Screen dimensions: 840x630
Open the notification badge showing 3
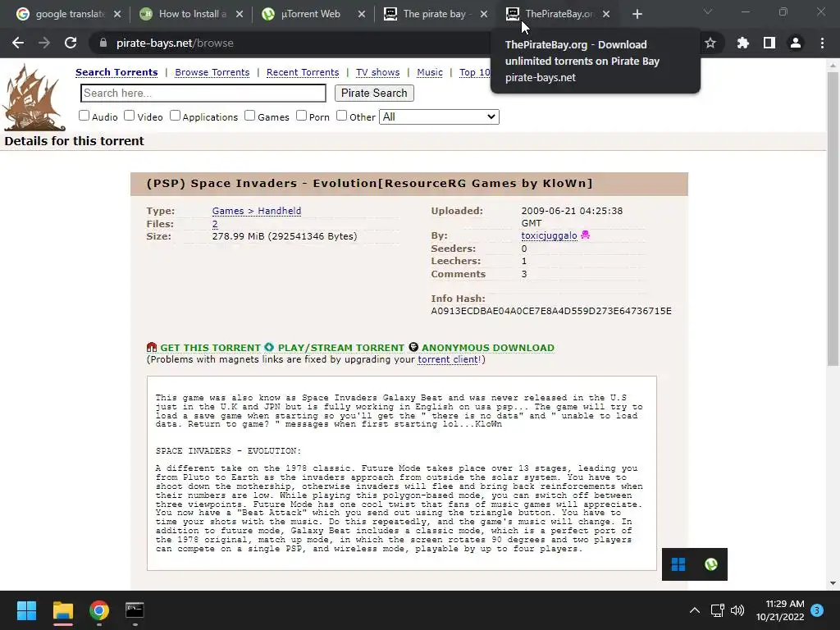point(816,610)
